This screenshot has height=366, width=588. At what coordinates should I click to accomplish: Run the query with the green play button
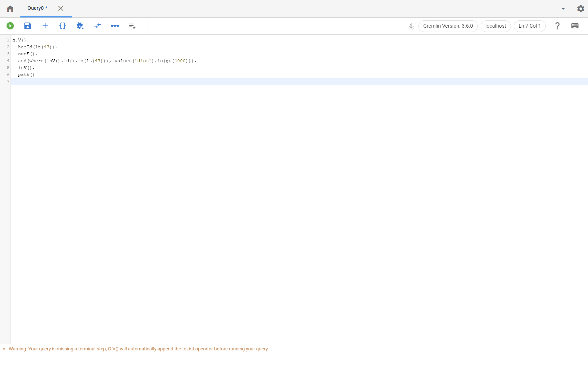10,26
